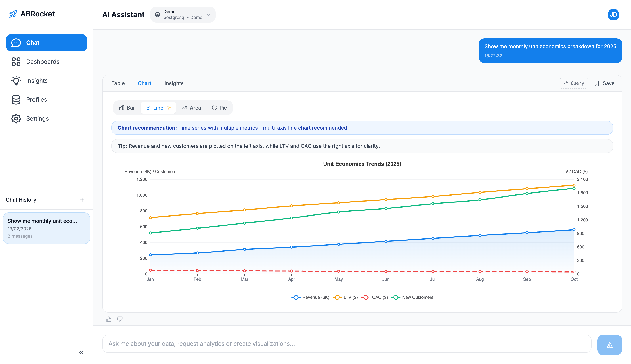This screenshot has height=364, width=631.
Task: Switch to the Table tab
Action: pos(118,83)
